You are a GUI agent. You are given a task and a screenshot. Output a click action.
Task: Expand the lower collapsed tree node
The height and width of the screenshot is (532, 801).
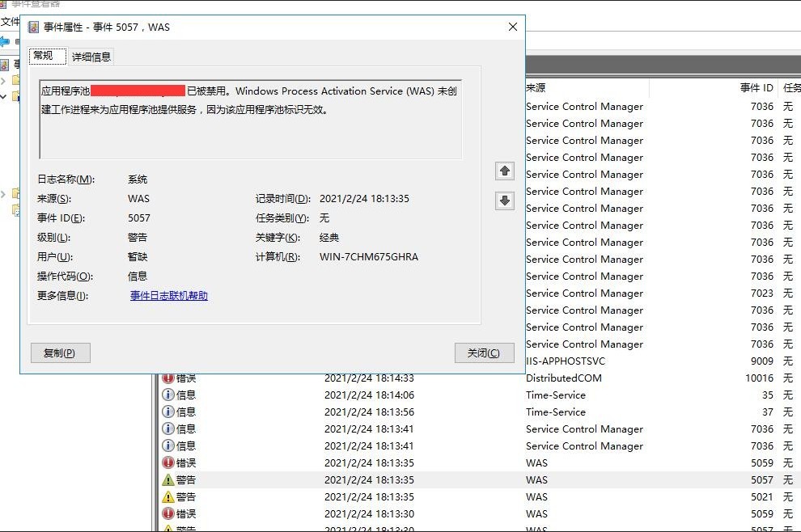[4, 194]
